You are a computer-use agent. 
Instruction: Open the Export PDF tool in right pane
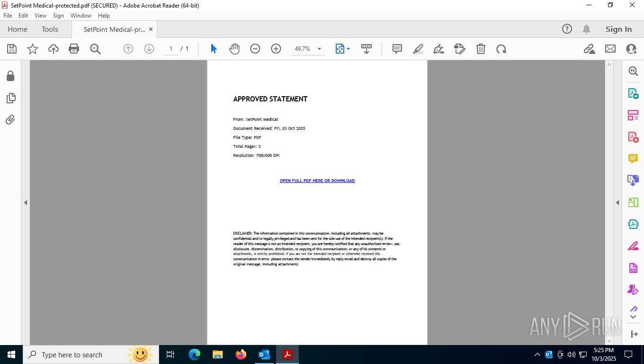tap(633, 93)
